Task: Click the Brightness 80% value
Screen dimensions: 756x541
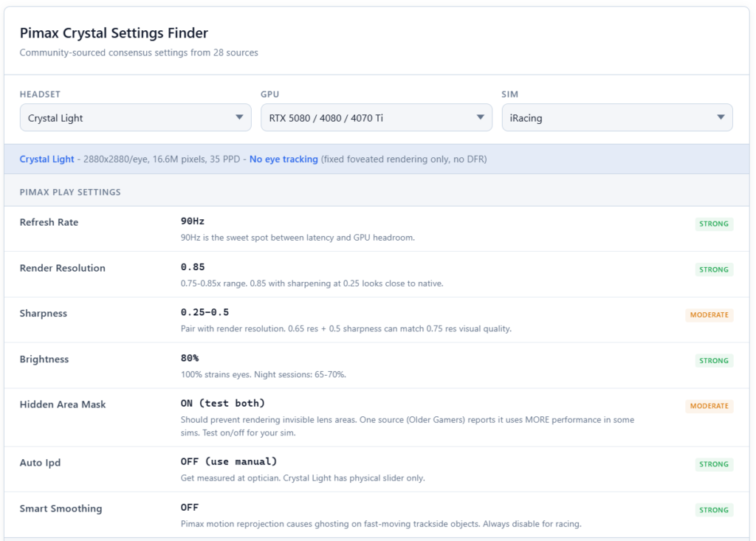Action: (190, 358)
